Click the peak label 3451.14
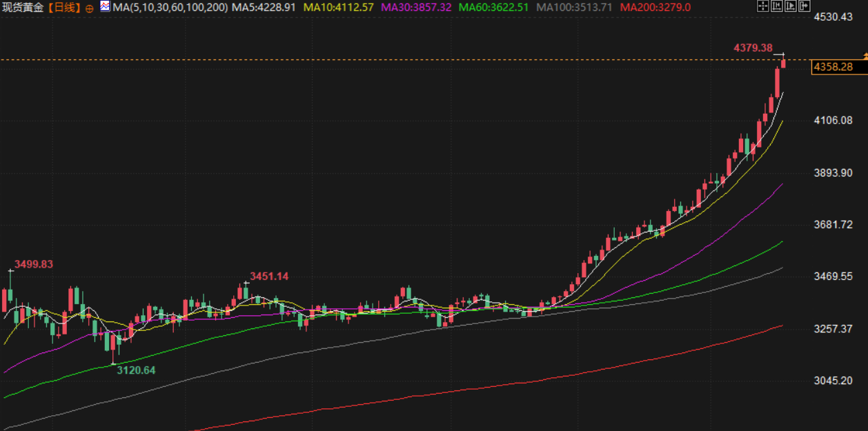The width and height of the screenshot is (868, 431). (x=269, y=276)
